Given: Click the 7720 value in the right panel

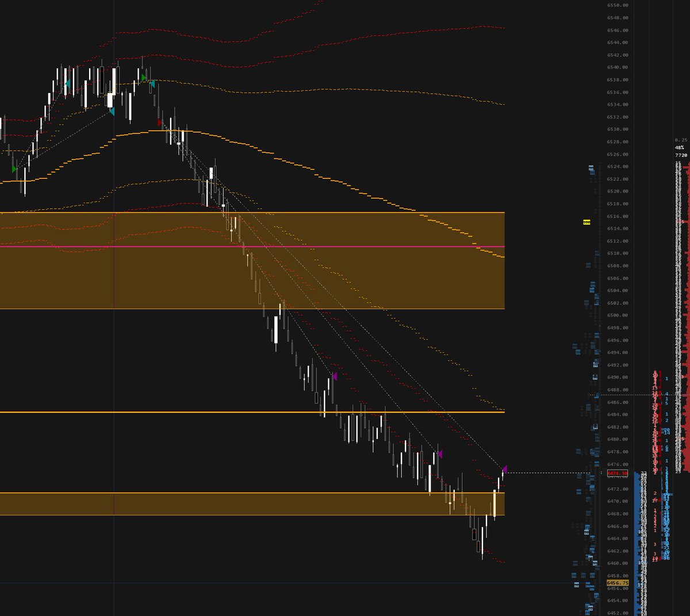Looking at the screenshot, I should tap(681, 155).
